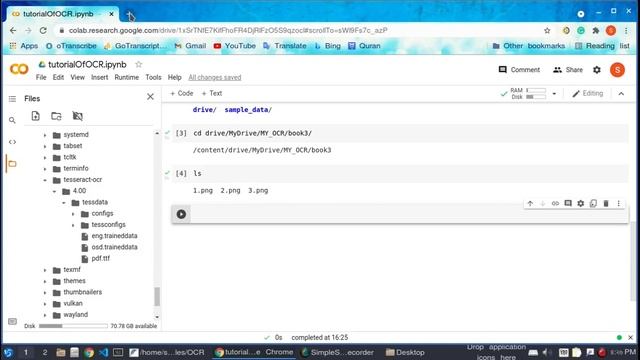Select Files folder sidebar icon
This screenshot has width=640, height=360.
pyautogui.click(x=12, y=164)
